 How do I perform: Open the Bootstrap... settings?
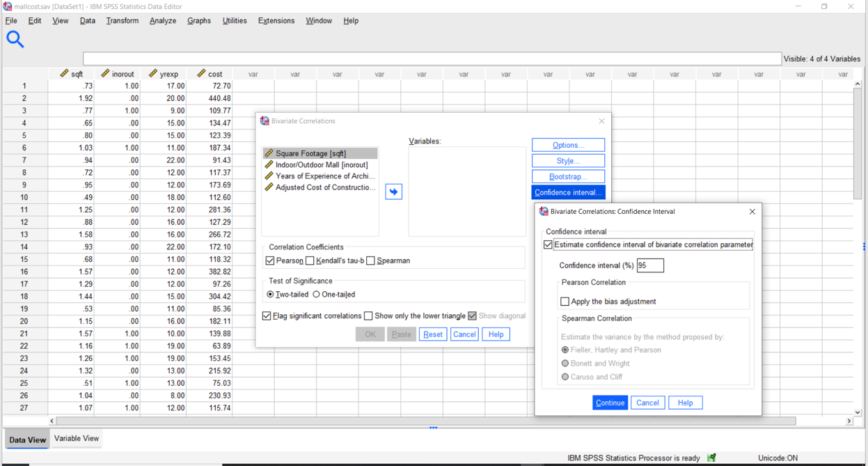click(x=568, y=177)
